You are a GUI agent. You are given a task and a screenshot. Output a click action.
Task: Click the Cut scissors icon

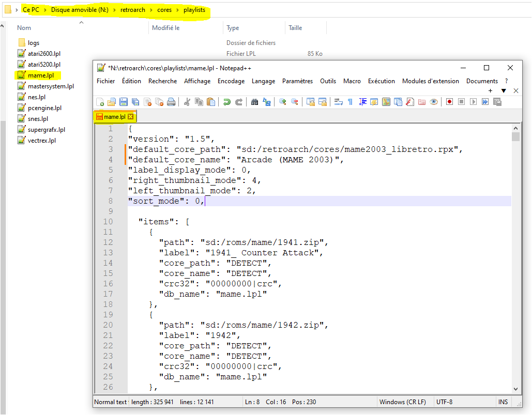click(187, 102)
